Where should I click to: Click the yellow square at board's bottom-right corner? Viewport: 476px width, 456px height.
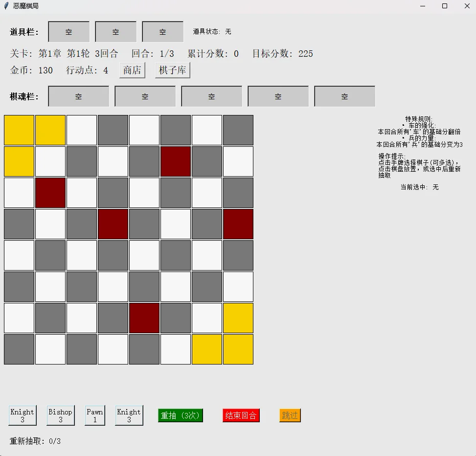coord(238,349)
